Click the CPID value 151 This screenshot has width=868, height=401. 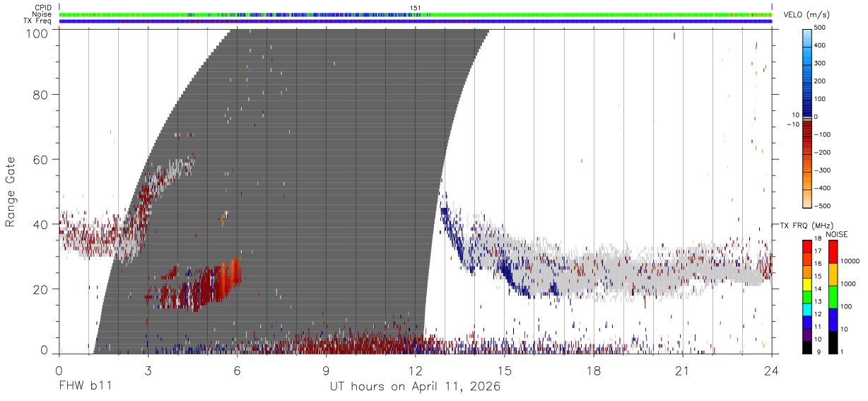coord(416,8)
